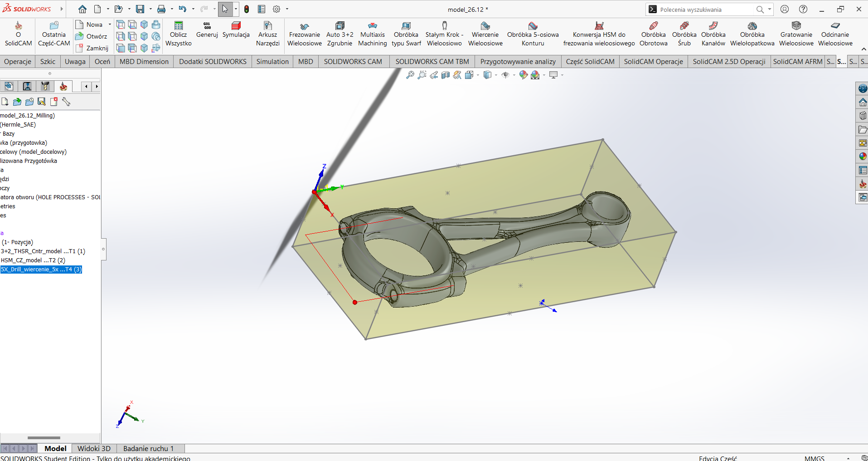Open the Custom Properties task pane tab
868x461 pixels.
pyautogui.click(x=863, y=170)
